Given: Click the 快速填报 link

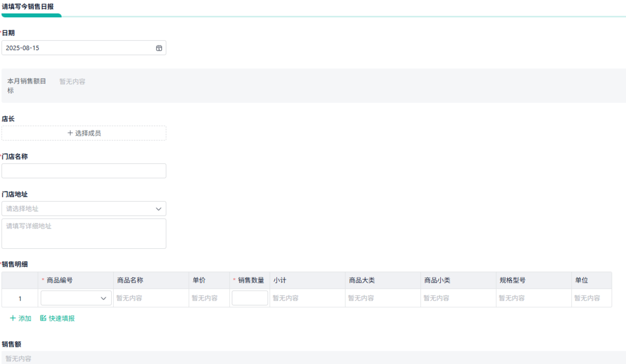Looking at the screenshot, I should [57, 318].
